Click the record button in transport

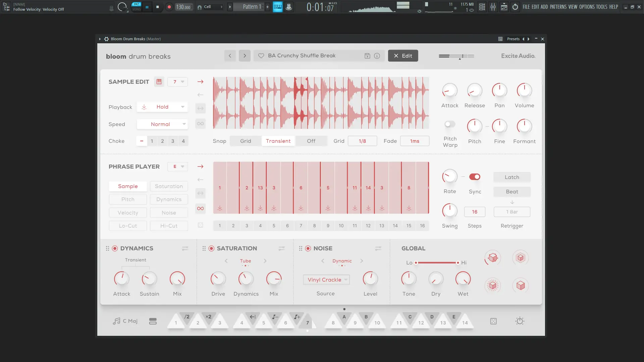tap(169, 7)
